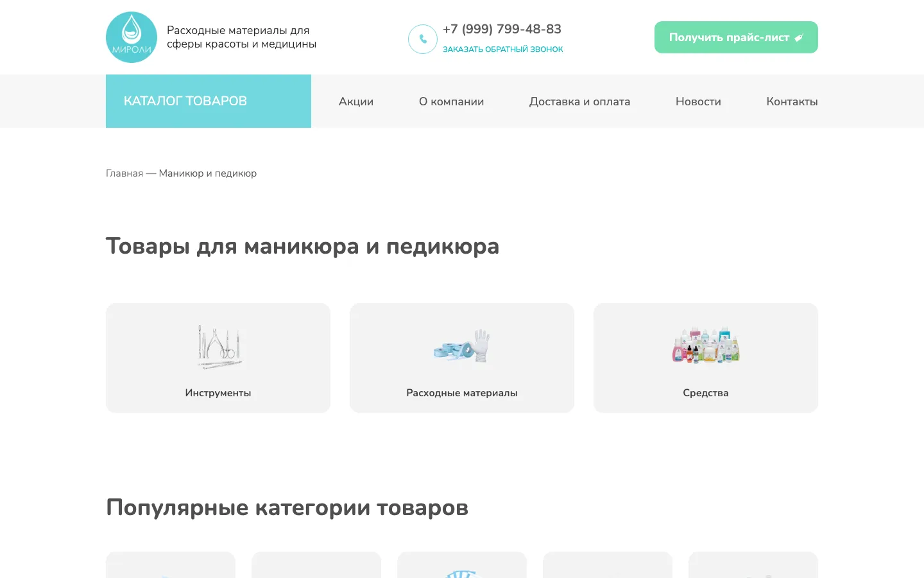Open the bottles image in Средства card
This screenshot has height=578, width=924.
706,346
